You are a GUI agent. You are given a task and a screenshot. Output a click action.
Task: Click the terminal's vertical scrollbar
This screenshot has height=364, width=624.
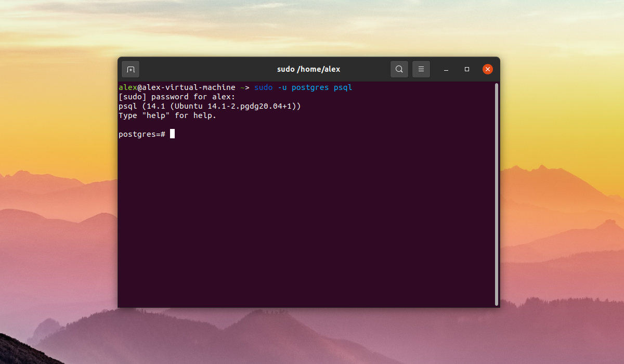pyautogui.click(x=497, y=194)
